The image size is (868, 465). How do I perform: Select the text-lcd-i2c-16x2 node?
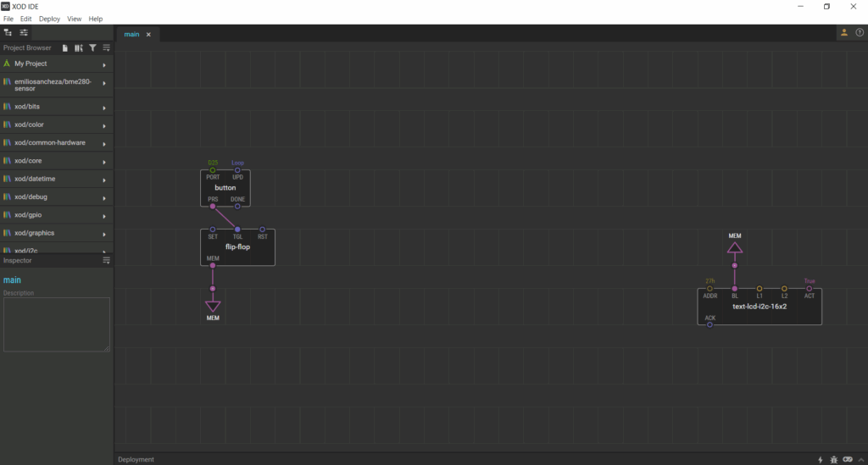point(759,307)
